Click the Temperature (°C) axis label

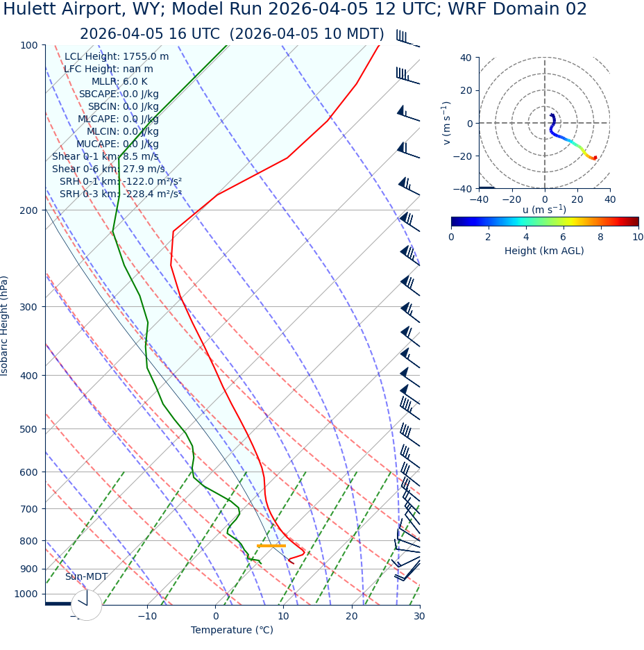click(x=232, y=630)
